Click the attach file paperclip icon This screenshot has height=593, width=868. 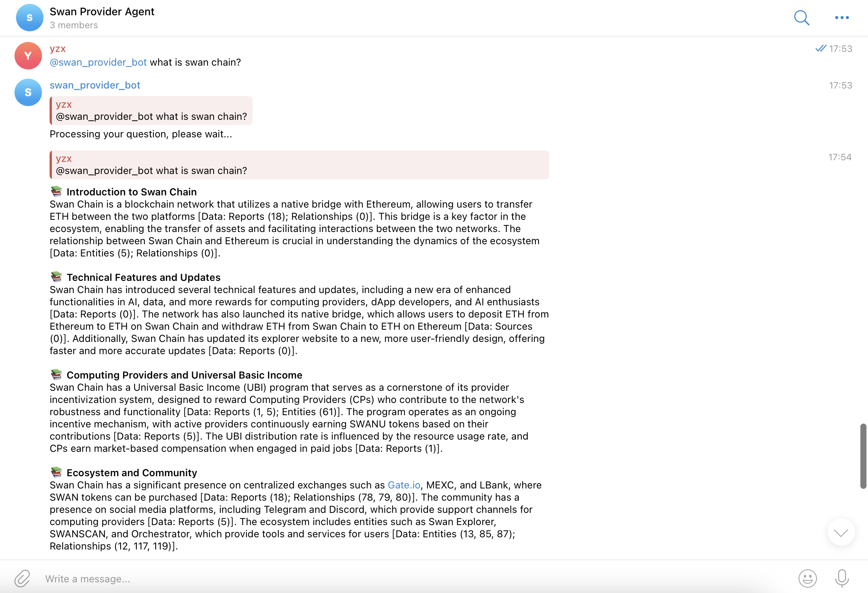coord(22,578)
